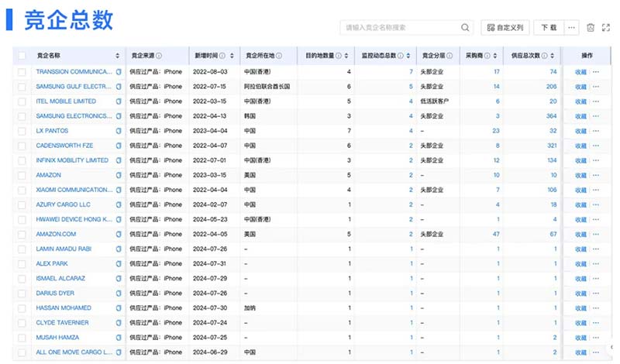The image size is (620, 364).
Task: Info icon next to 监控动态总数 header
Action: pos(400,56)
